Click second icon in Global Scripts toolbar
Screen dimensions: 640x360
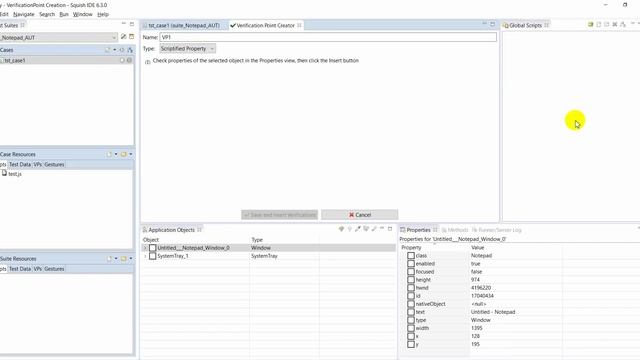pyautogui.click(x=598, y=24)
